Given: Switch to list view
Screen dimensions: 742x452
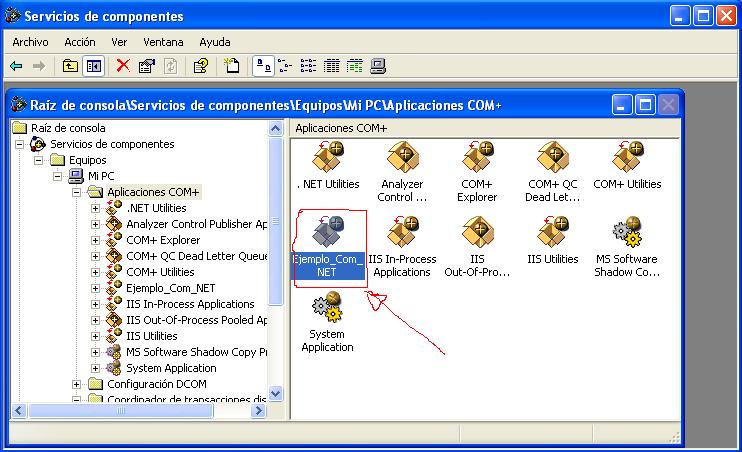Looking at the screenshot, I should point(309,66).
